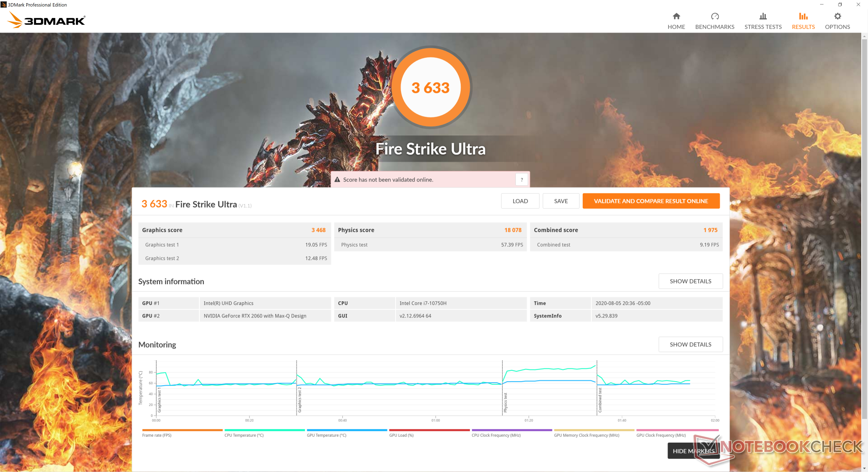Click the warning triangle icon
This screenshot has height=472, width=868.
337,180
